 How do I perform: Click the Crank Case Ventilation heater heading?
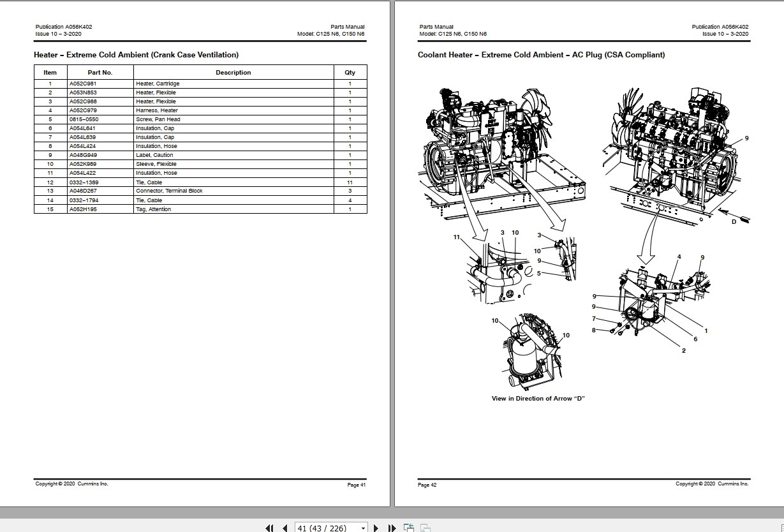click(x=137, y=55)
